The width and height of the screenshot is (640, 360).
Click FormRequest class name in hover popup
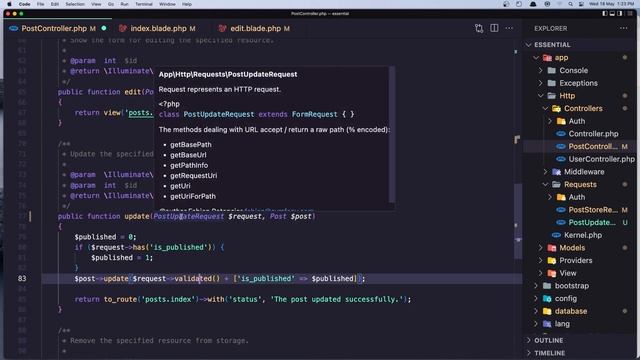tap(315, 114)
